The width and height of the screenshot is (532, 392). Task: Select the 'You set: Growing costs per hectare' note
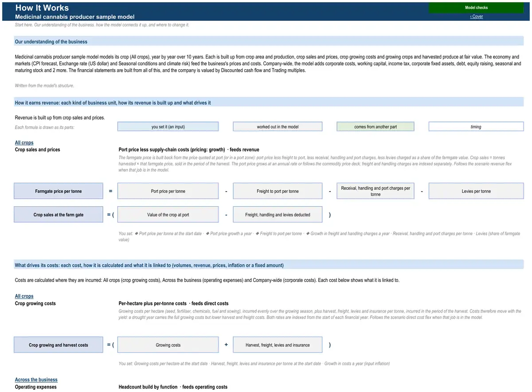pos(254,364)
